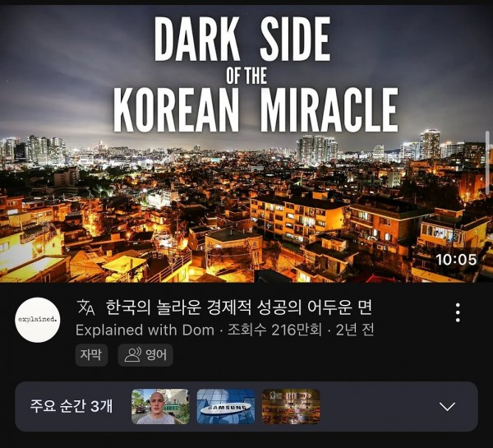The height and width of the screenshot is (448, 493).
Task: Click the scrollbar handle on right edge
Action: tap(487, 163)
